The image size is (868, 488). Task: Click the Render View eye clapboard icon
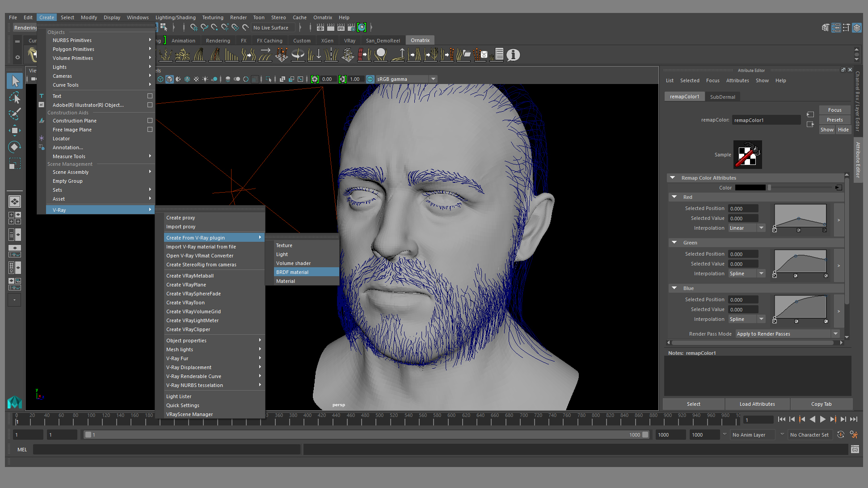[320, 28]
